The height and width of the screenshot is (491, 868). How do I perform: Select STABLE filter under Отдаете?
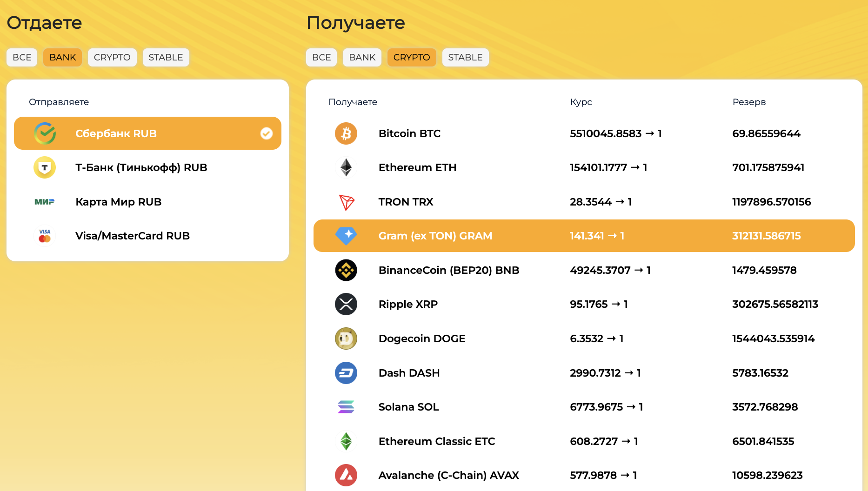(x=166, y=57)
